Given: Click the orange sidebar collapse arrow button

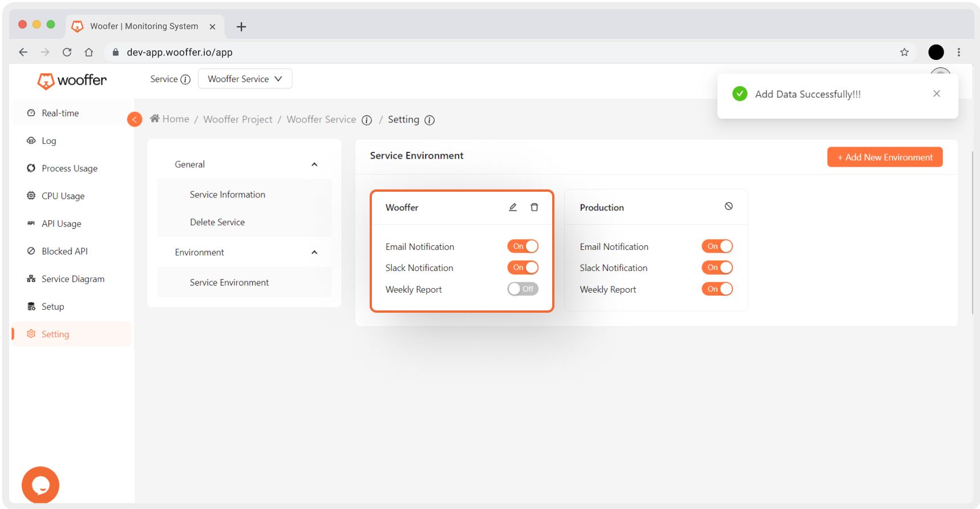Looking at the screenshot, I should coord(135,119).
